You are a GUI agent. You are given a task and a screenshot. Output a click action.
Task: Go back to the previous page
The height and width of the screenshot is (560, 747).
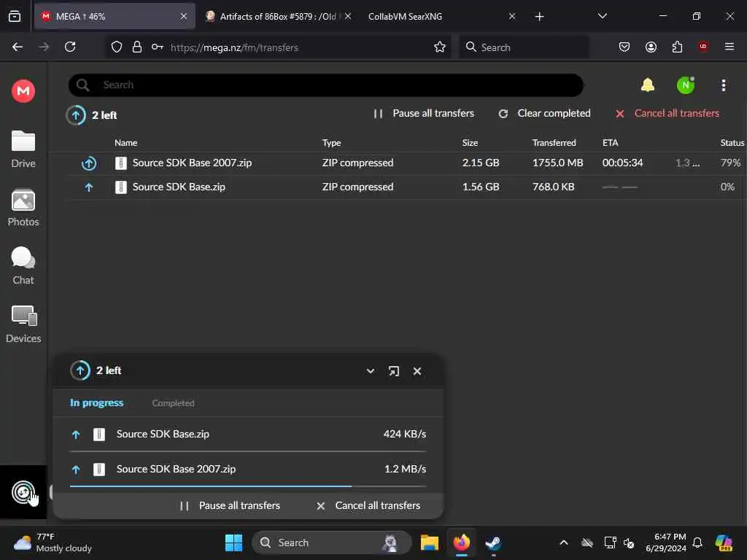pyautogui.click(x=18, y=47)
